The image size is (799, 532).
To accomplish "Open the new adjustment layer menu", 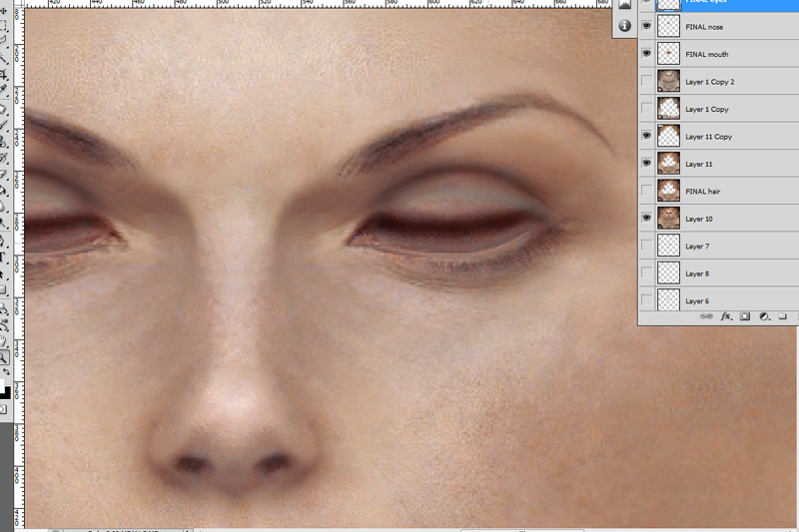I will click(x=763, y=316).
